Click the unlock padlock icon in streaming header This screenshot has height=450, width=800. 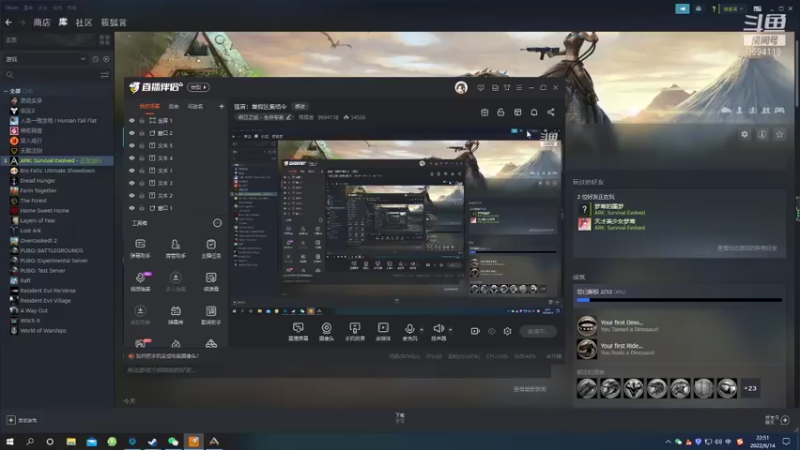coord(501,112)
